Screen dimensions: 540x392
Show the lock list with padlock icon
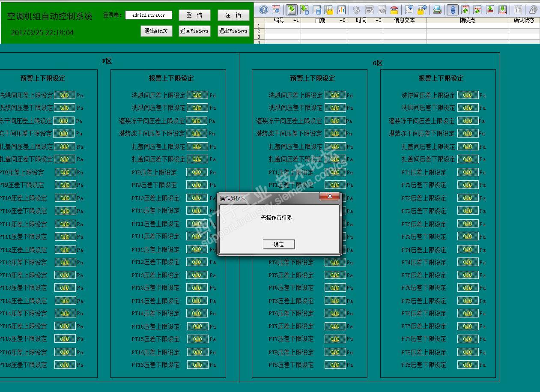coord(329,9)
